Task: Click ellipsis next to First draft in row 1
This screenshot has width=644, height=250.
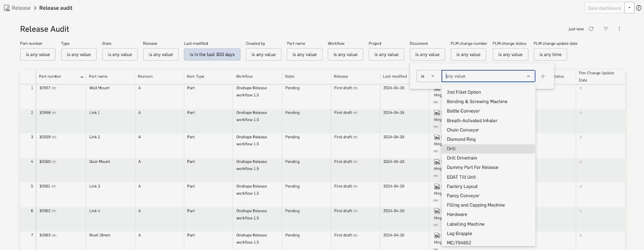Action: [355, 88]
